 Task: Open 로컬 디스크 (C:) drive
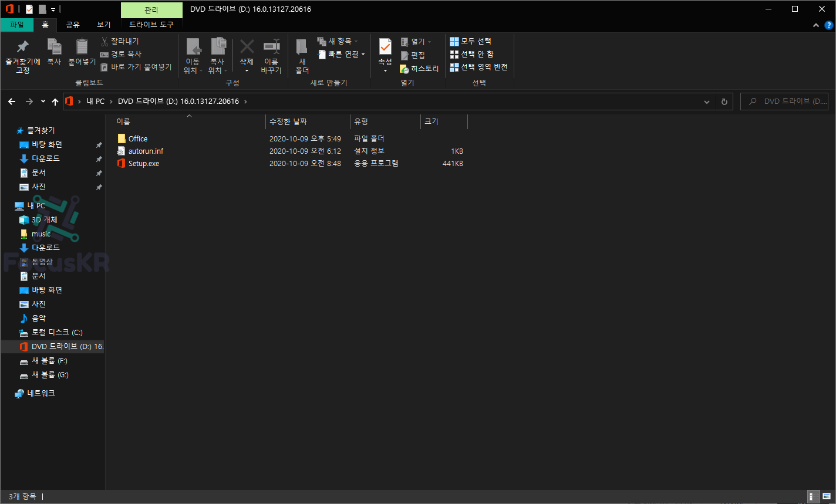[x=51, y=332]
